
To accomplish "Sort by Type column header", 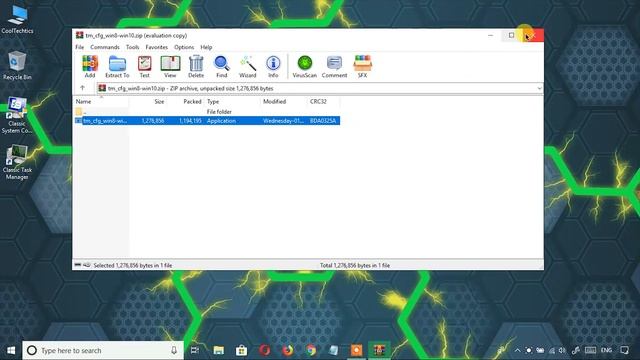I will [232, 102].
